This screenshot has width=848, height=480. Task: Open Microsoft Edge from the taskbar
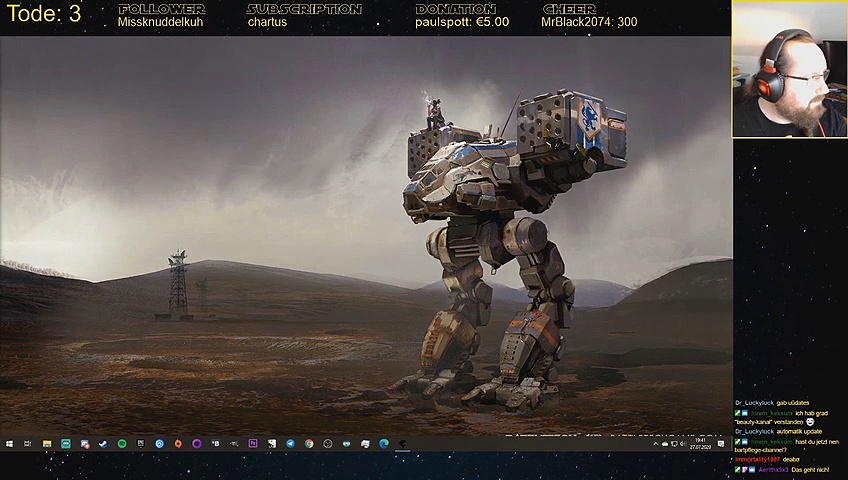tap(384, 444)
